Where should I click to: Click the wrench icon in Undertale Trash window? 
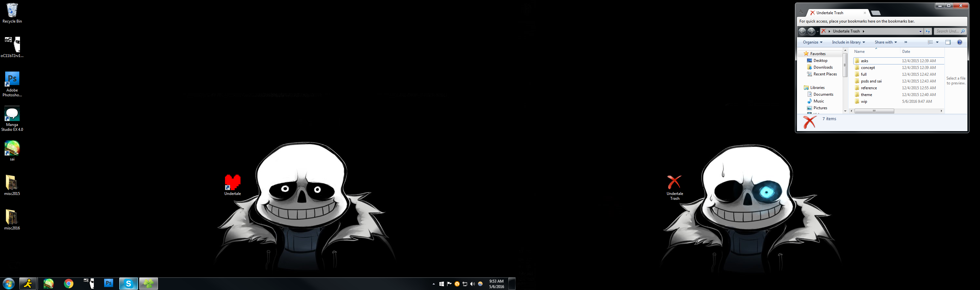pos(801,12)
